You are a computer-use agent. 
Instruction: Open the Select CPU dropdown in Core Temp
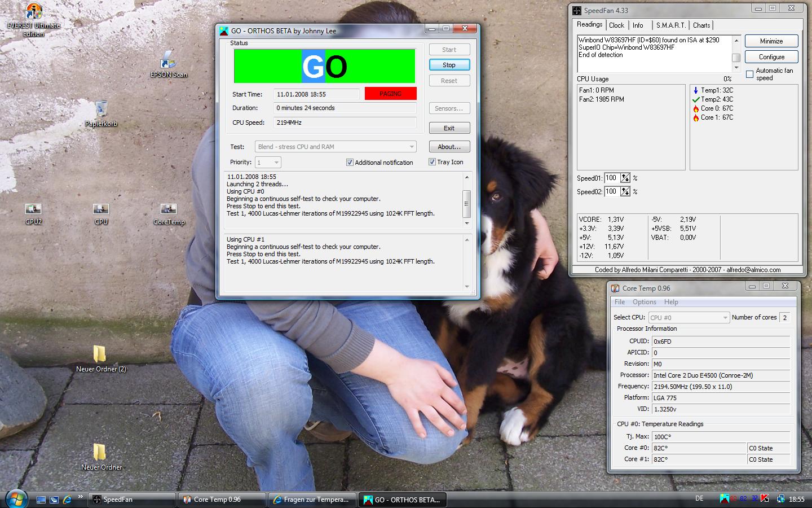[689, 318]
